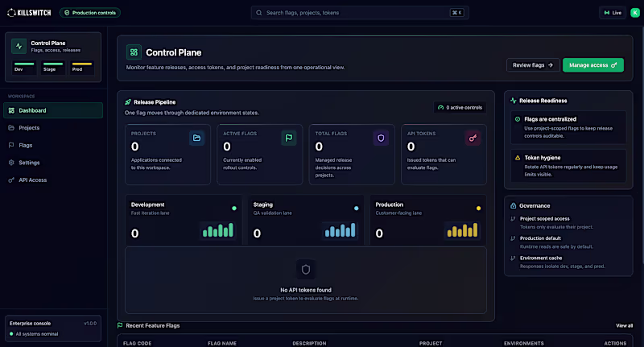
Task: Click the Settings gear icon in sidebar
Action: tap(11, 162)
